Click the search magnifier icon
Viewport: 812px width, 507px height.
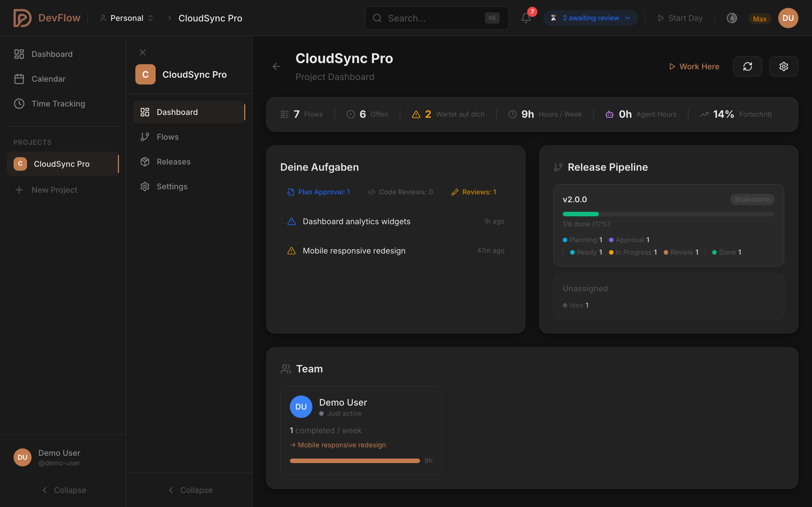(x=377, y=18)
